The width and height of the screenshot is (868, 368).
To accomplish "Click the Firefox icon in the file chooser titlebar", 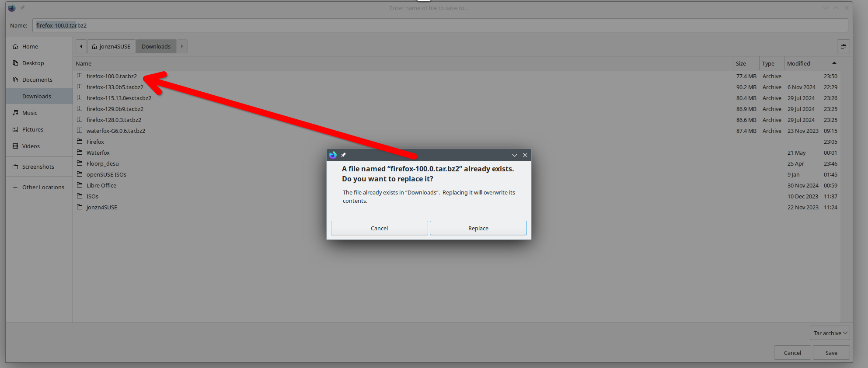I will point(12,8).
